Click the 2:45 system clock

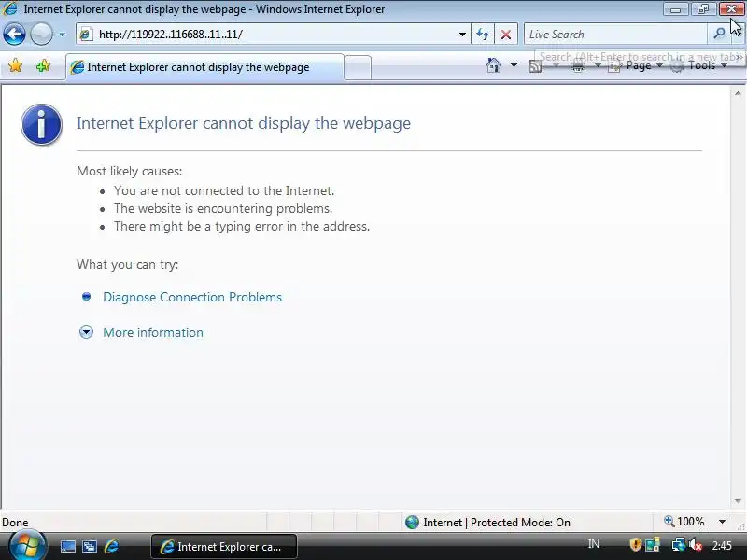(722, 545)
